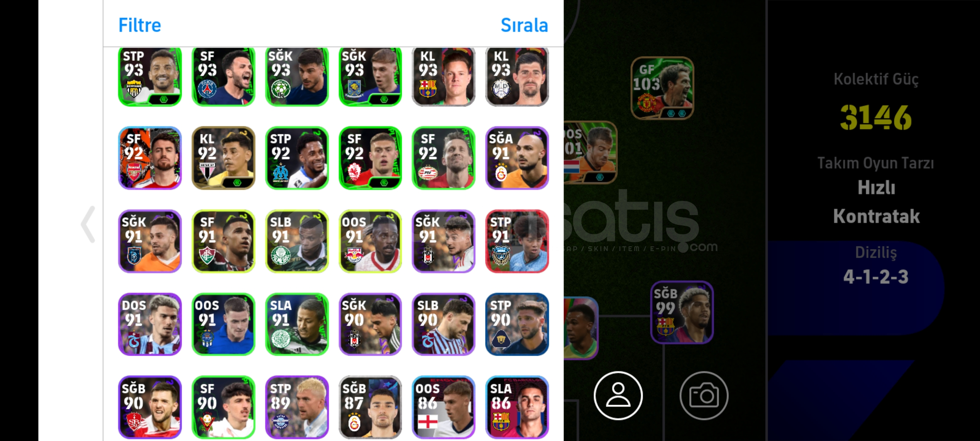Open the Filtre options
980x441 pixels.
[140, 25]
